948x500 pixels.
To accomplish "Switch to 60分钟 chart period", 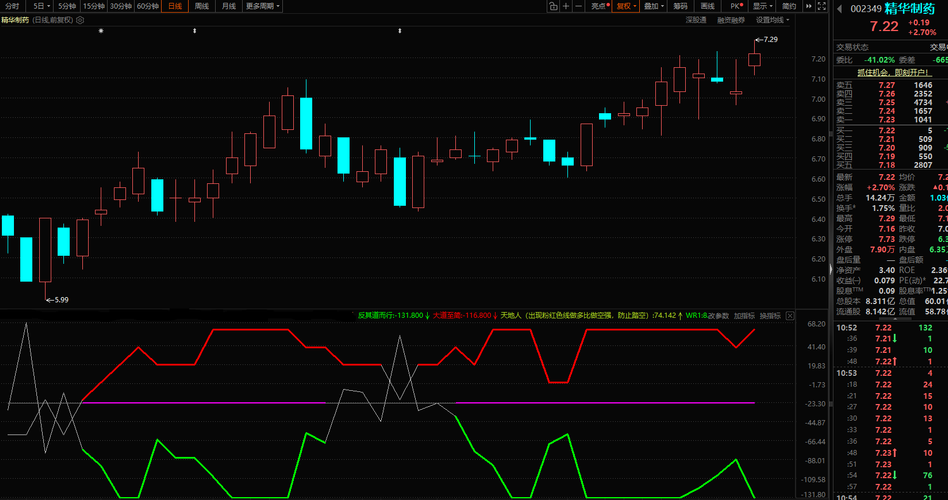I will coord(148,6).
